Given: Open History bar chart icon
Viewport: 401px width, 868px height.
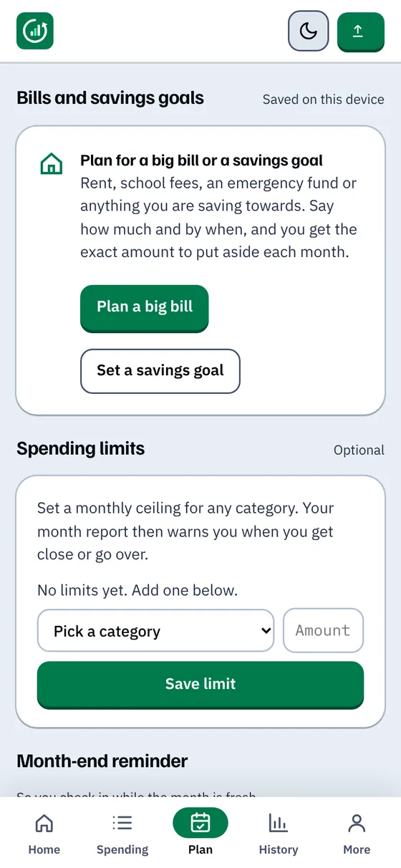Looking at the screenshot, I should (x=279, y=823).
